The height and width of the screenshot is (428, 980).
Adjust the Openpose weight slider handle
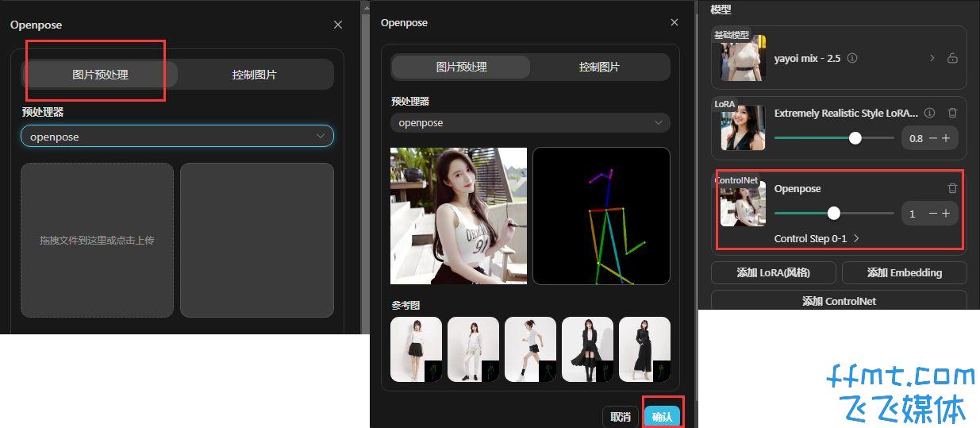click(833, 213)
